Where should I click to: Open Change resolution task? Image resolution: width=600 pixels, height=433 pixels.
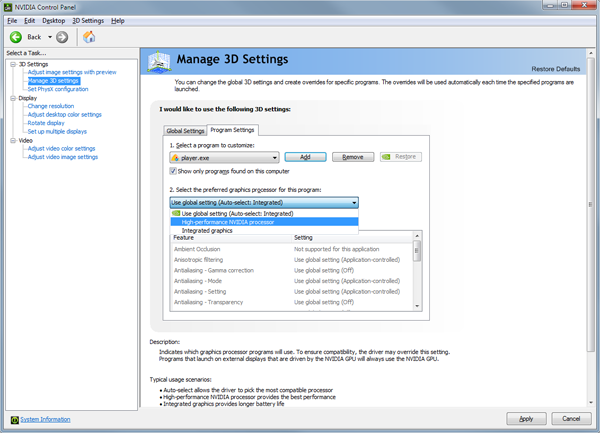click(x=51, y=106)
